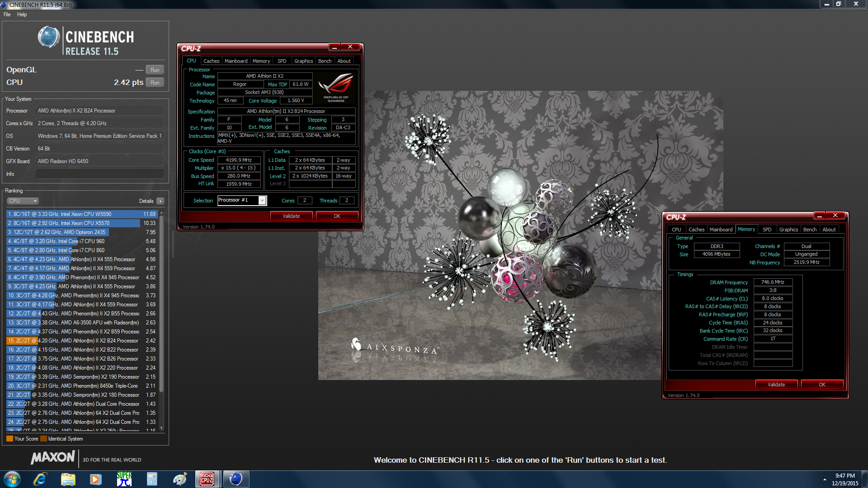Screen dimensions: 868x488
Task: Open the Mainboard tab in the front CPU-Z window
Action: click(x=236, y=61)
